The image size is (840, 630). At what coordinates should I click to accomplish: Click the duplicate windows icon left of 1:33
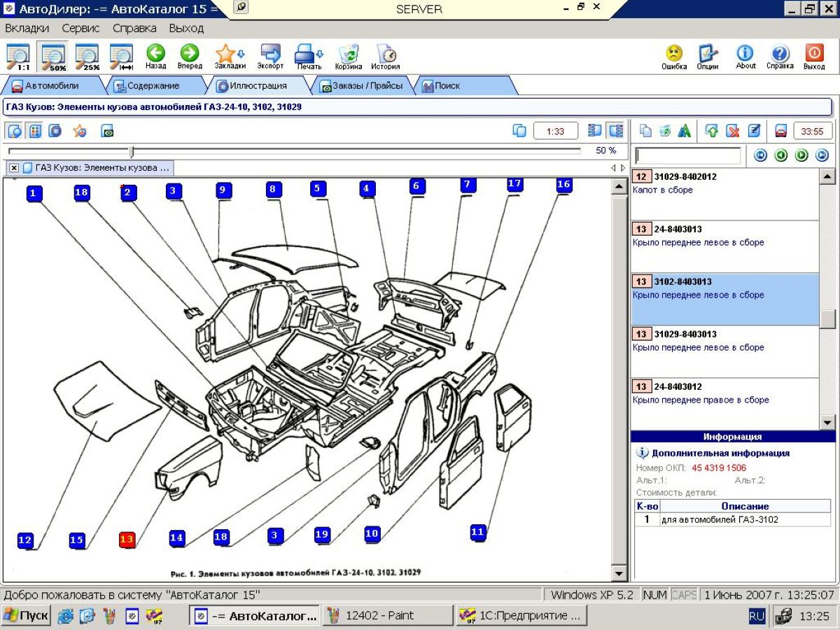(519, 131)
